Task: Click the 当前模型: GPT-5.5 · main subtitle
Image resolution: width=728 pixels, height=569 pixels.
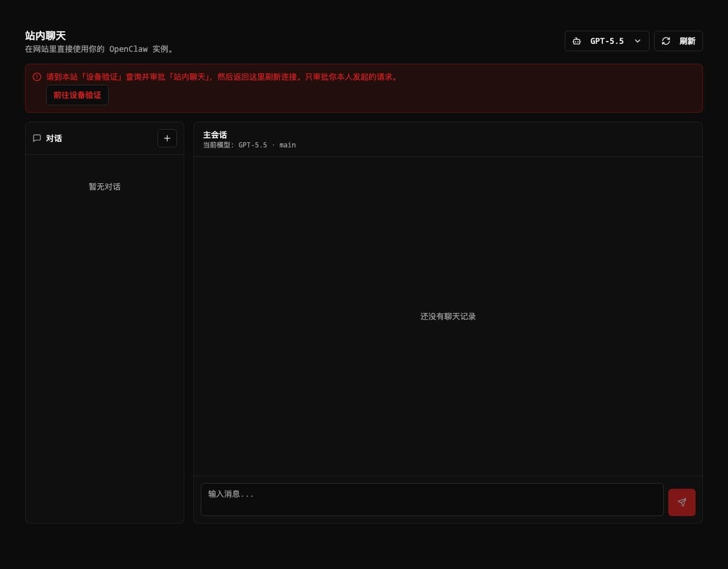Action: (x=249, y=145)
